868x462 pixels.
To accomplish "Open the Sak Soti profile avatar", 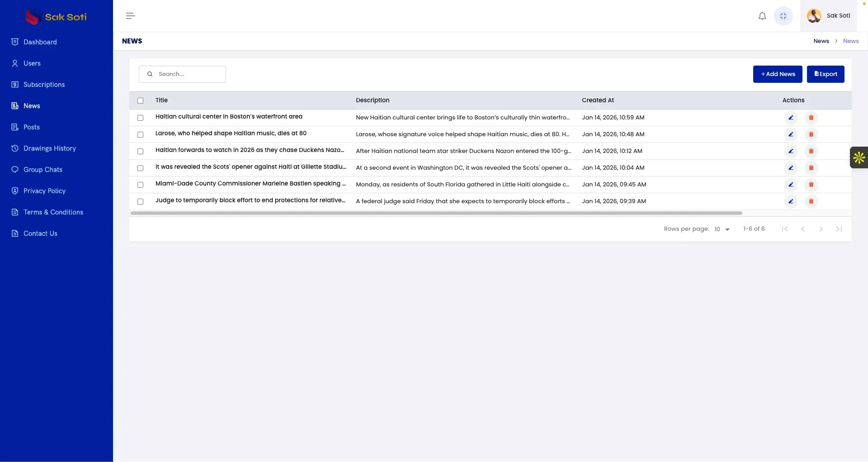I will point(814,16).
